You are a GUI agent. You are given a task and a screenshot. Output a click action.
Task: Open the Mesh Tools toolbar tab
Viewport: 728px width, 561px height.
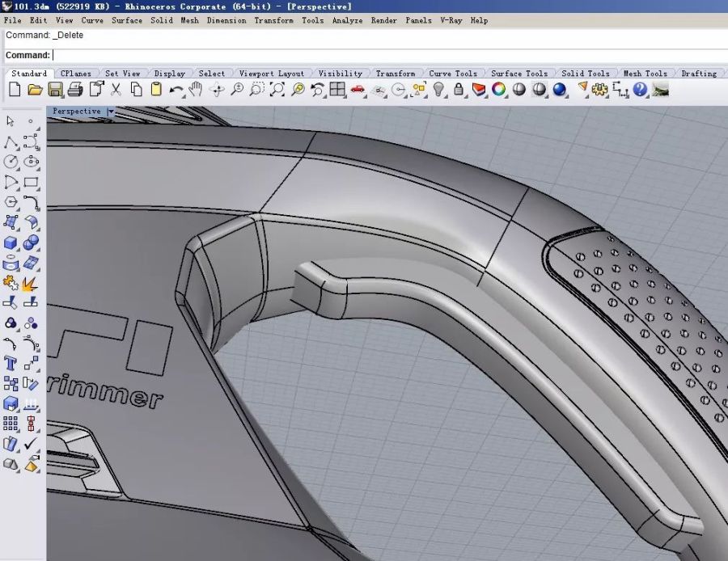[645, 74]
